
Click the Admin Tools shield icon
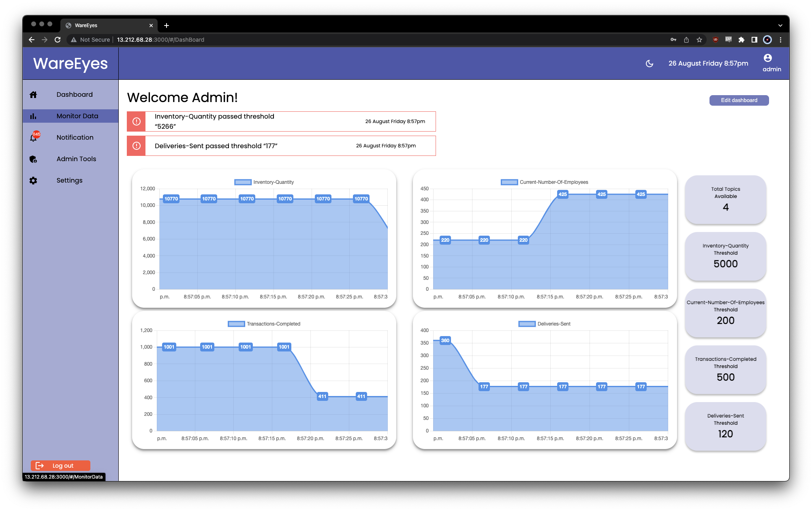pos(33,159)
